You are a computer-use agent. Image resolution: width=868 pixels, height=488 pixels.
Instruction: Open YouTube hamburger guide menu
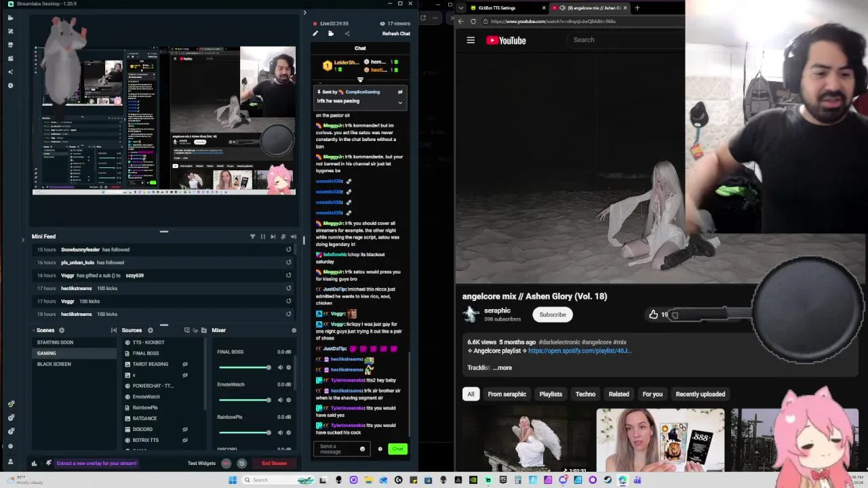[x=471, y=40]
